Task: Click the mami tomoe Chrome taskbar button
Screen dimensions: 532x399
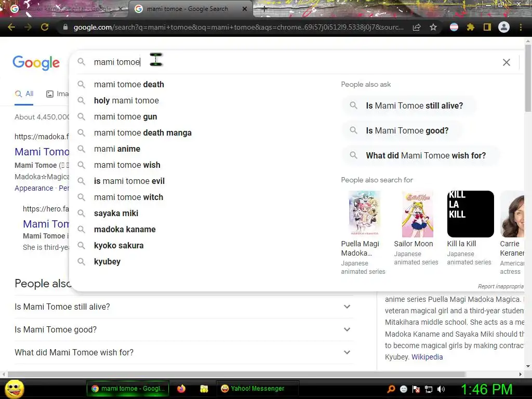Action: 128,389
